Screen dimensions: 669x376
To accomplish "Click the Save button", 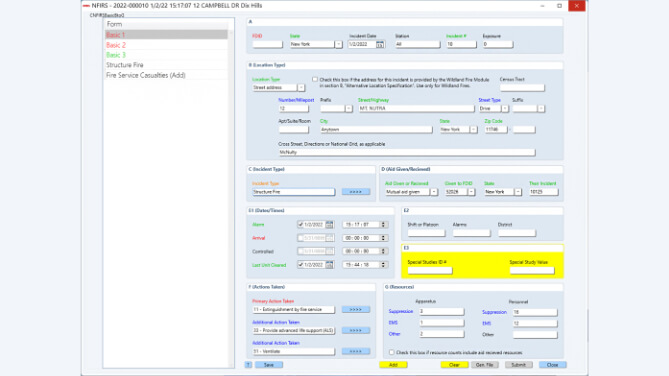I will pos(269,365).
